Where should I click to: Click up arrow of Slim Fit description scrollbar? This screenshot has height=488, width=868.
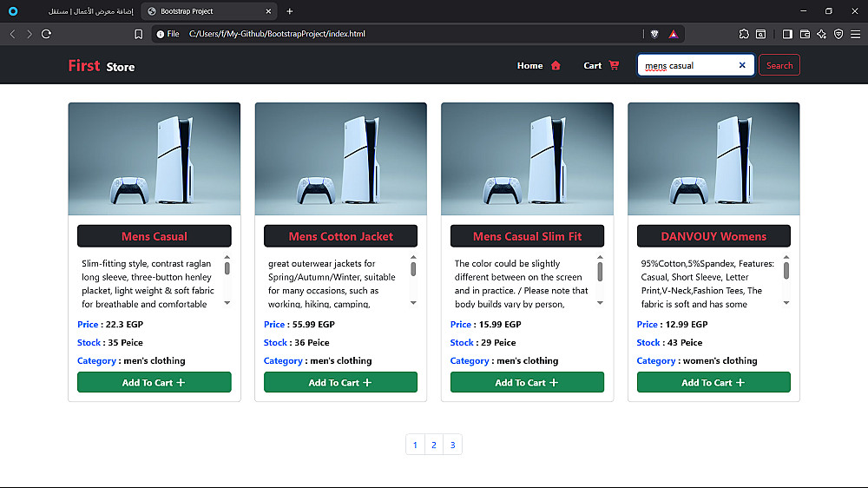tap(600, 258)
